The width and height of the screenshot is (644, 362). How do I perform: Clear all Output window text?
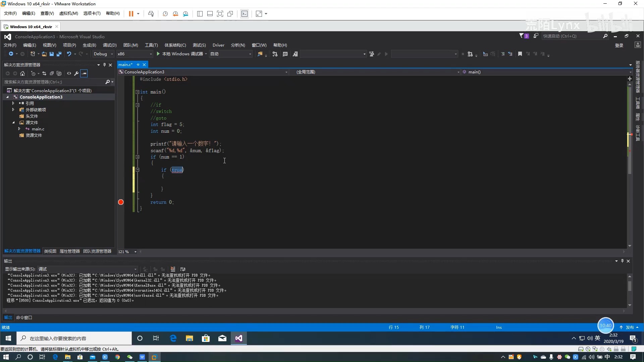(173, 269)
